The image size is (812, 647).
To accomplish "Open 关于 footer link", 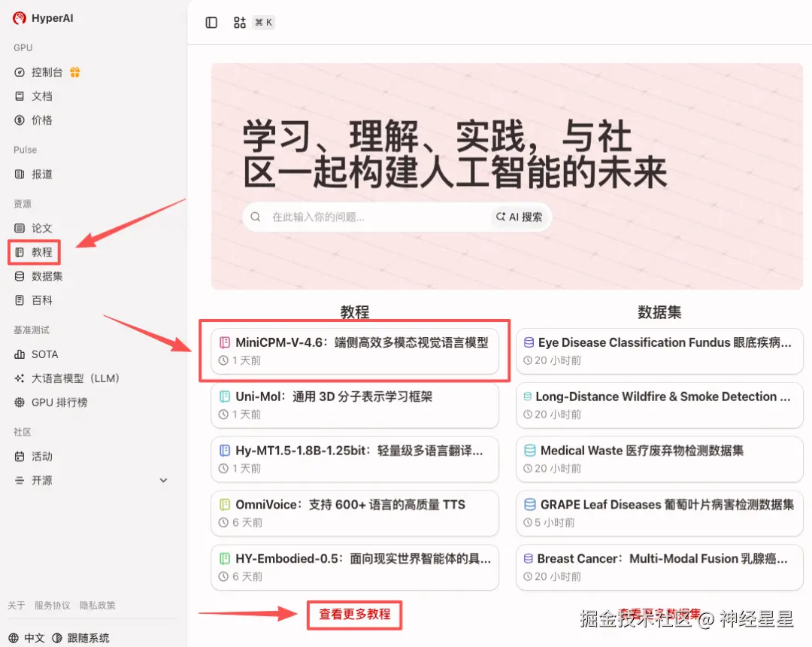I will 16,605.
